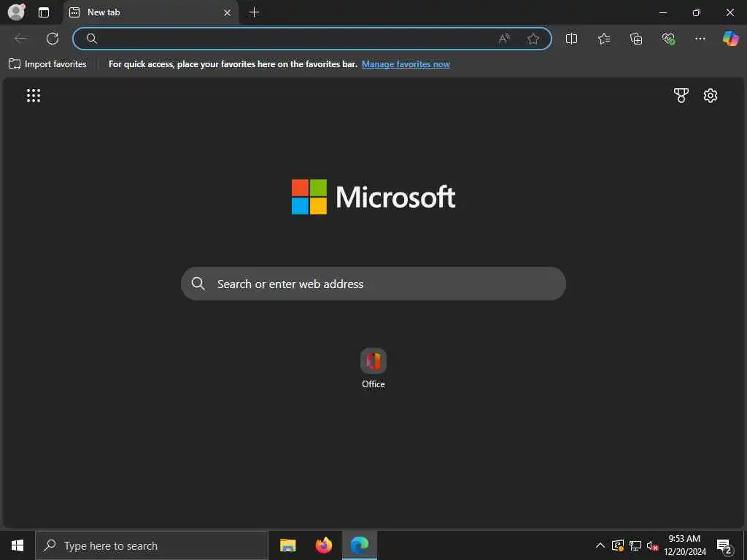Open Microsoft Rewards trophy icon
The height and width of the screenshot is (560, 747).
(681, 96)
